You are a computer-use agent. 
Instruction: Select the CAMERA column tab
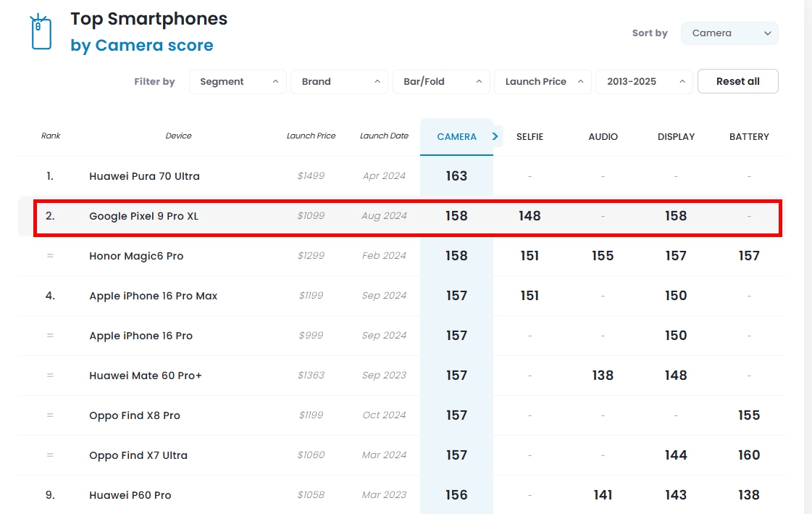point(456,137)
